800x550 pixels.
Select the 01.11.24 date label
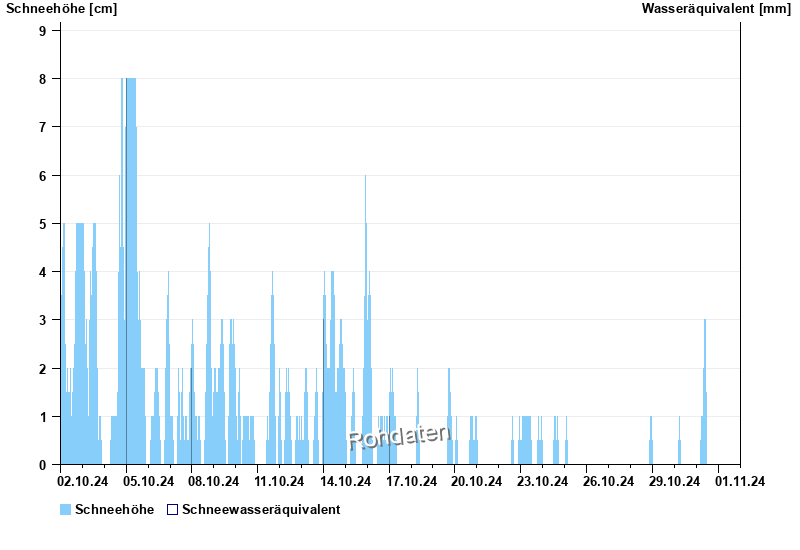(x=740, y=481)
